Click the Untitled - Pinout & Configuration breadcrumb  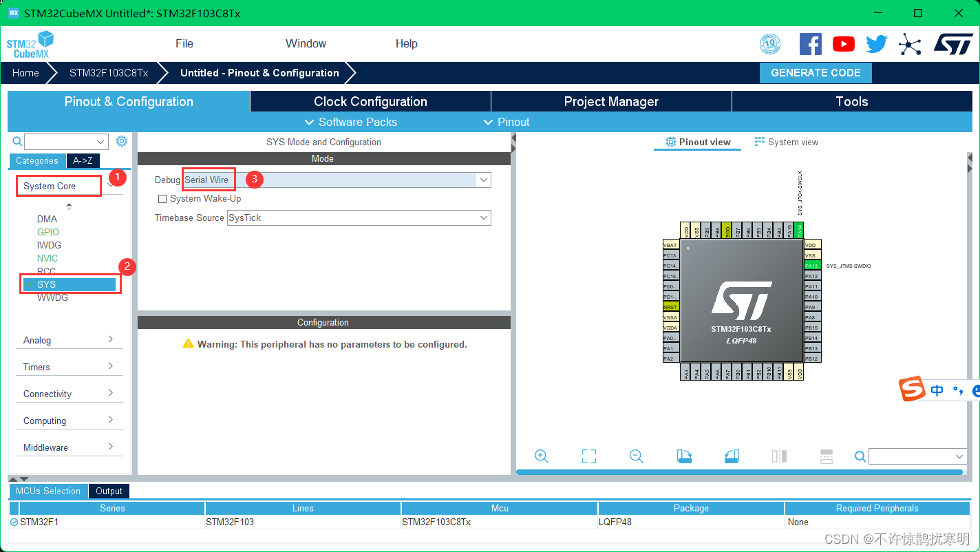[259, 73]
